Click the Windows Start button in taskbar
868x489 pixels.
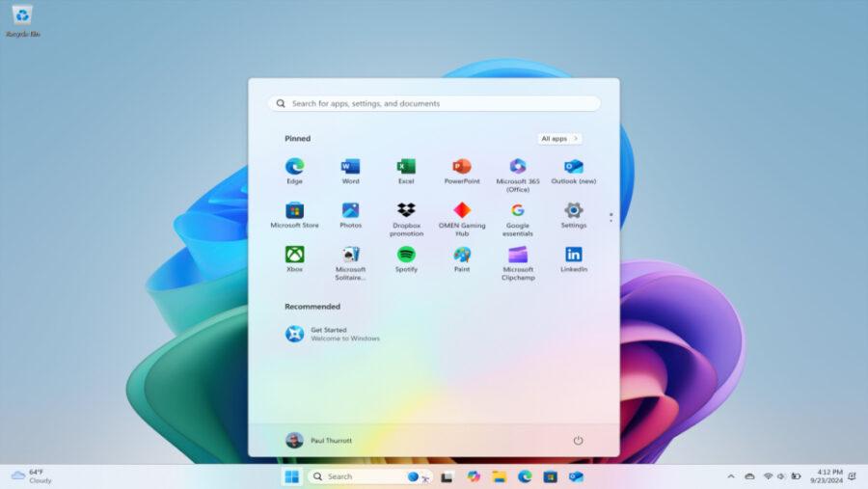pos(291,476)
